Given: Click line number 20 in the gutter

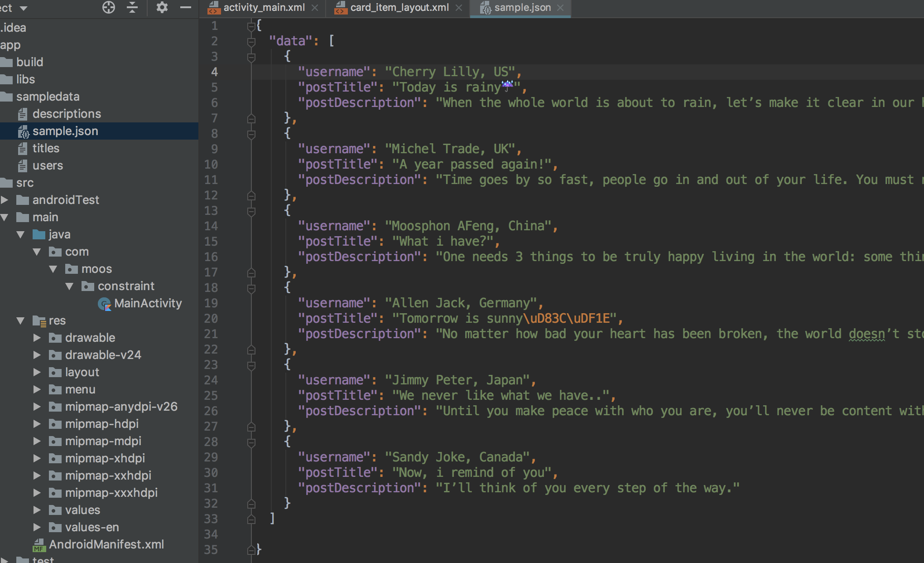Looking at the screenshot, I should (x=211, y=319).
